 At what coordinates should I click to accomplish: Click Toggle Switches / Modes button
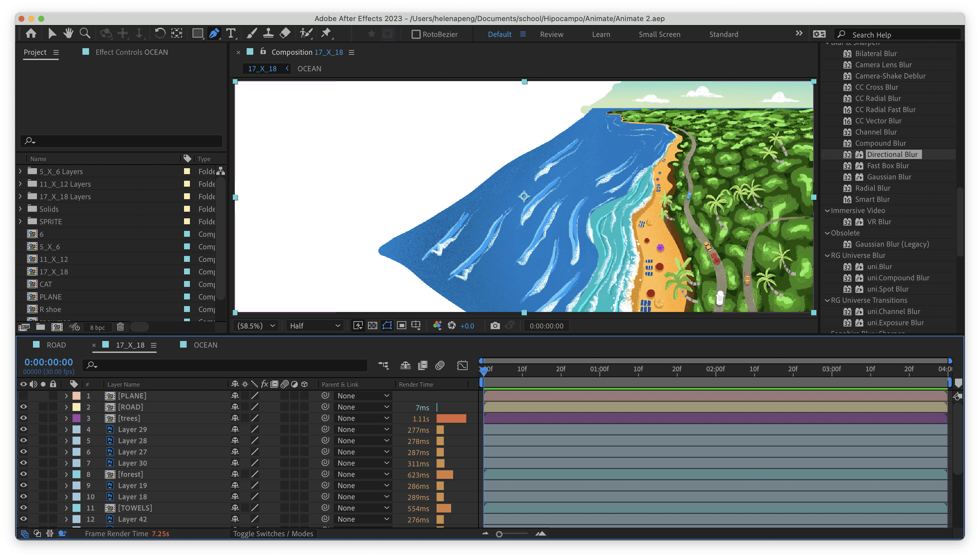[273, 534]
